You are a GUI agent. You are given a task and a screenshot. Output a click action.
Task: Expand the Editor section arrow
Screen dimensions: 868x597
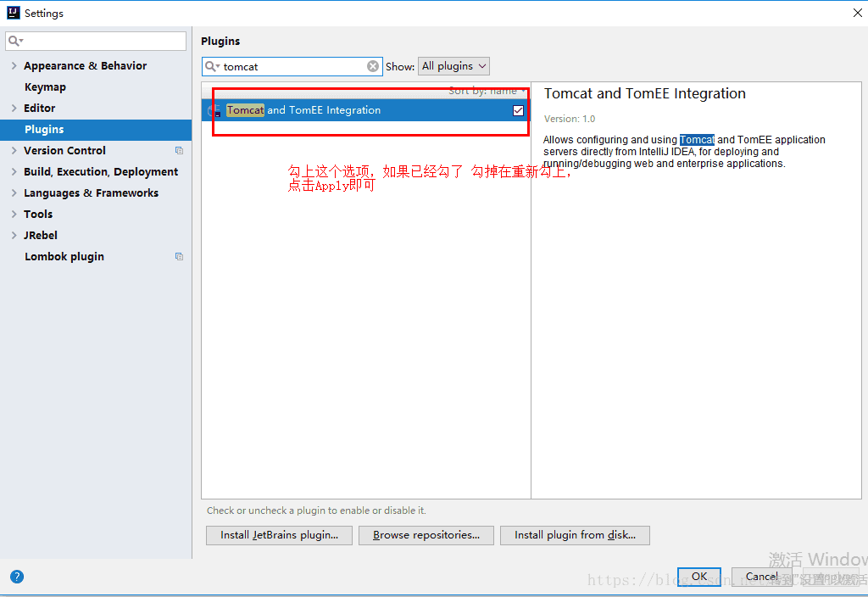(x=14, y=108)
